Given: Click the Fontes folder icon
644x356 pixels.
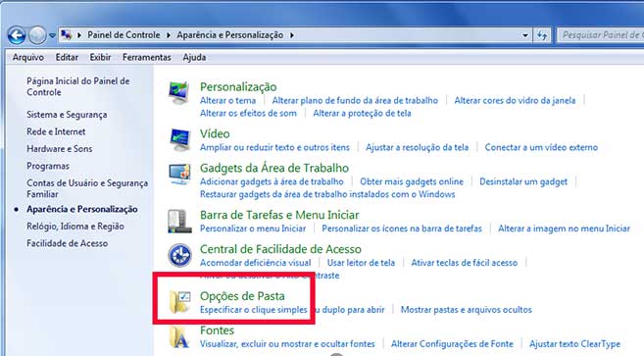Looking at the screenshot, I should (x=179, y=337).
